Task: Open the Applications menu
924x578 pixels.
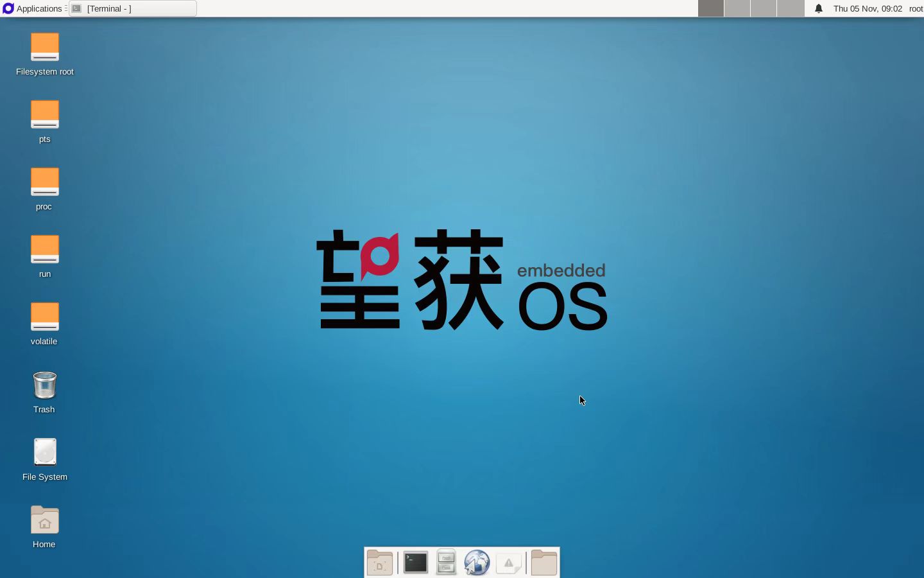Action: (x=33, y=8)
